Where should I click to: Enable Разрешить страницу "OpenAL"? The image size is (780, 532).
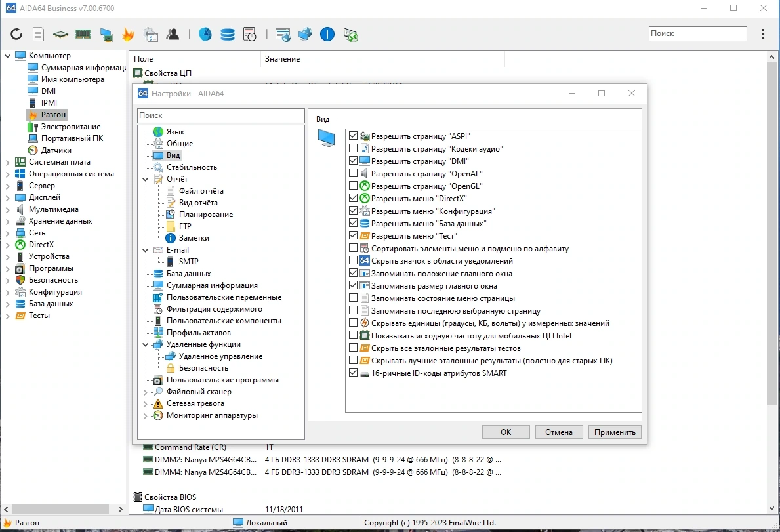point(353,173)
